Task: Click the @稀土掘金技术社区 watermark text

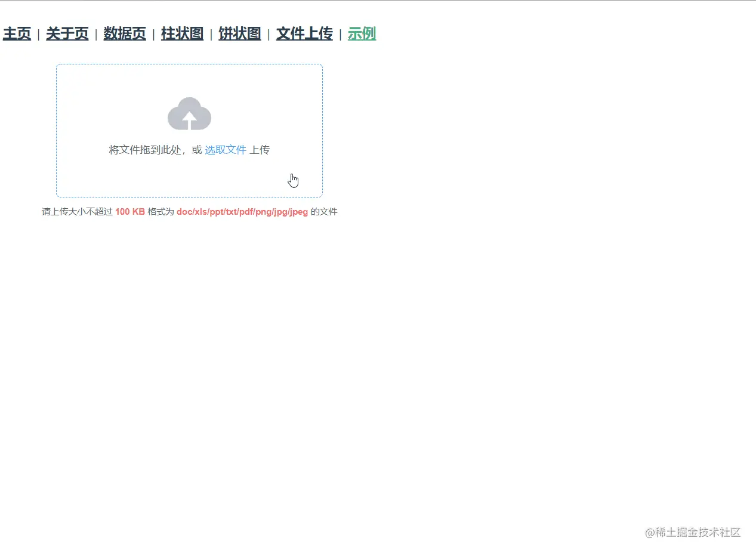Action: pos(692,533)
